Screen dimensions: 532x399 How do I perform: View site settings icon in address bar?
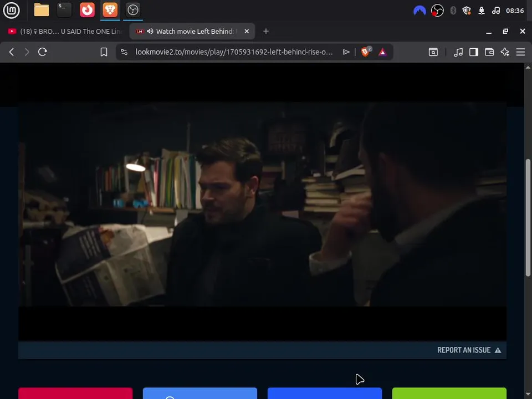(124, 52)
